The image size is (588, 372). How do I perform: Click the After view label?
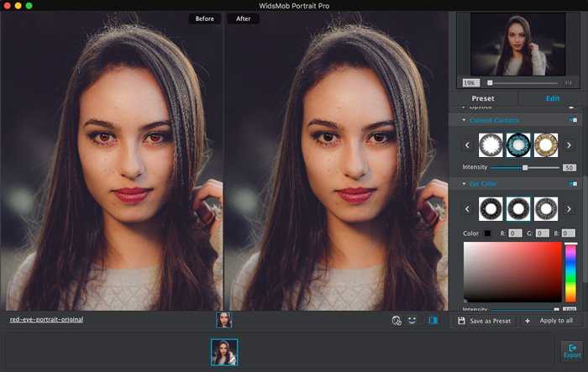tap(243, 18)
